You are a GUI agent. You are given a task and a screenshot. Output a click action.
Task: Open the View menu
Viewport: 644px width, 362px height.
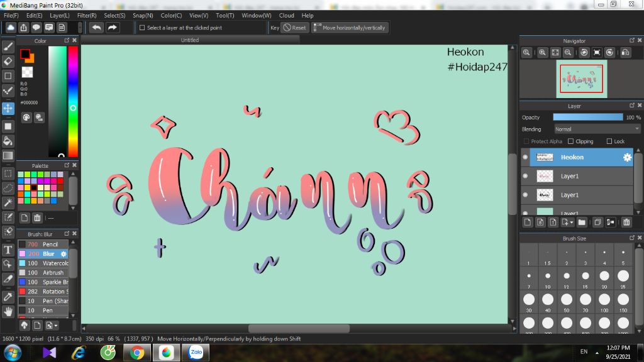[x=199, y=15]
